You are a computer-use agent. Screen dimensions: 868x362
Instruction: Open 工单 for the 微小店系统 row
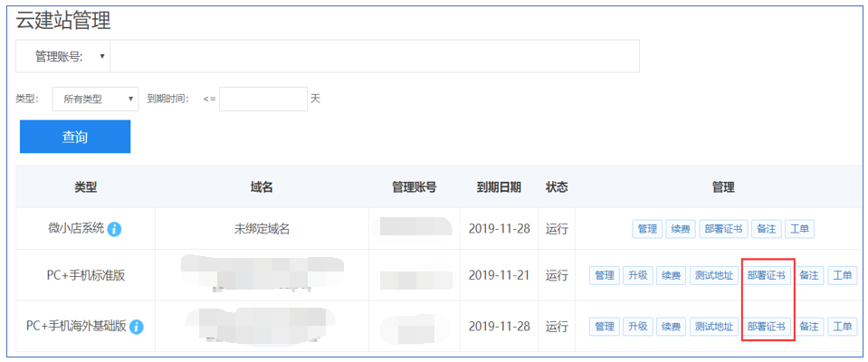799,229
